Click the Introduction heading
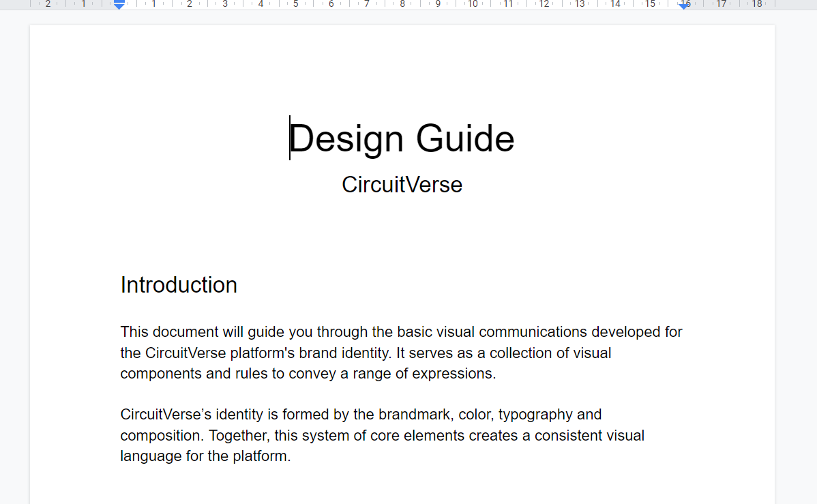The height and width of the screenshot is (504, 817). [x=179, y=284]
